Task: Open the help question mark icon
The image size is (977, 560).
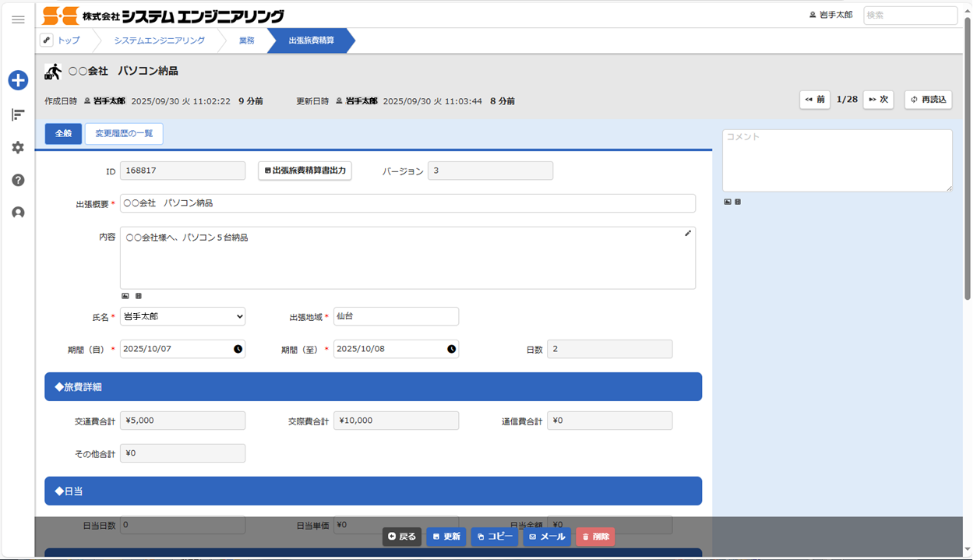Action: 18,180
